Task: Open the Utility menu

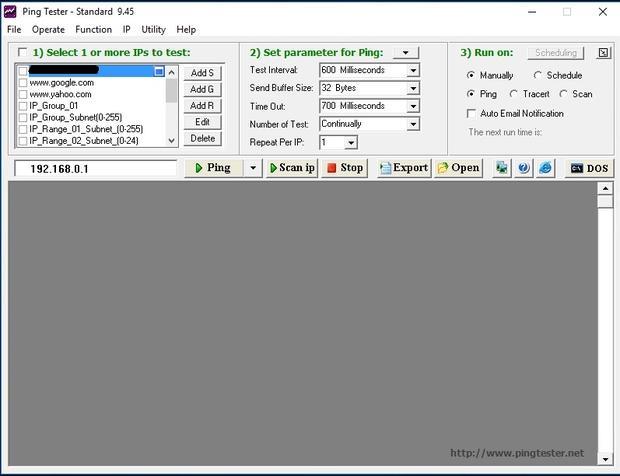Action: tap(153, 30)
